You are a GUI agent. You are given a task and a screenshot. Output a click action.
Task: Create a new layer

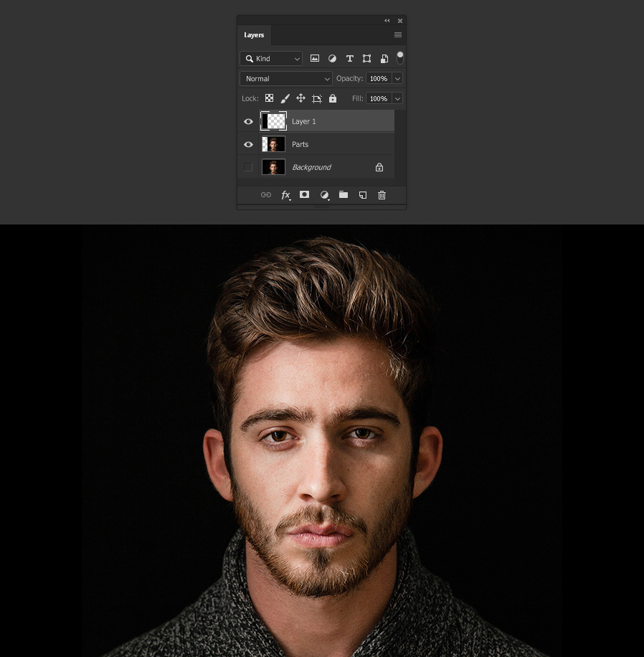pos(363,195)
